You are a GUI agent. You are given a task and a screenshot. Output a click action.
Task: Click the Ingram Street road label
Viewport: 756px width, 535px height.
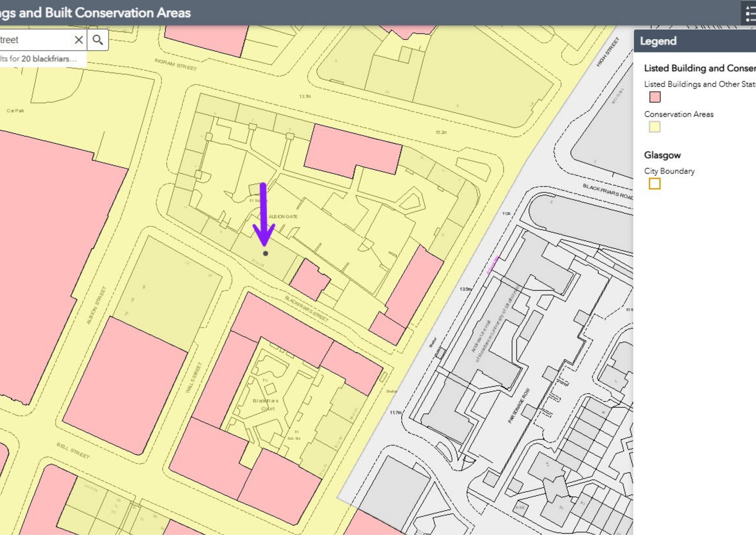(x=176, y=65)
